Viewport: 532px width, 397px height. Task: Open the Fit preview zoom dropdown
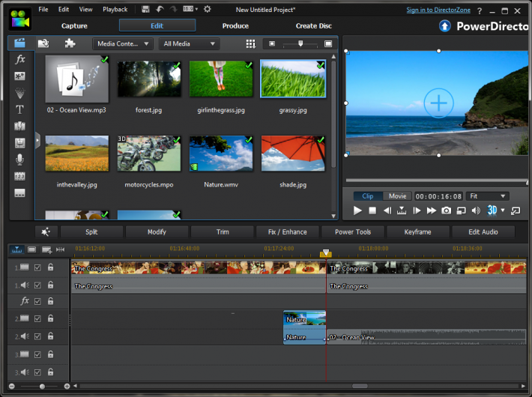tap(488, 196)
